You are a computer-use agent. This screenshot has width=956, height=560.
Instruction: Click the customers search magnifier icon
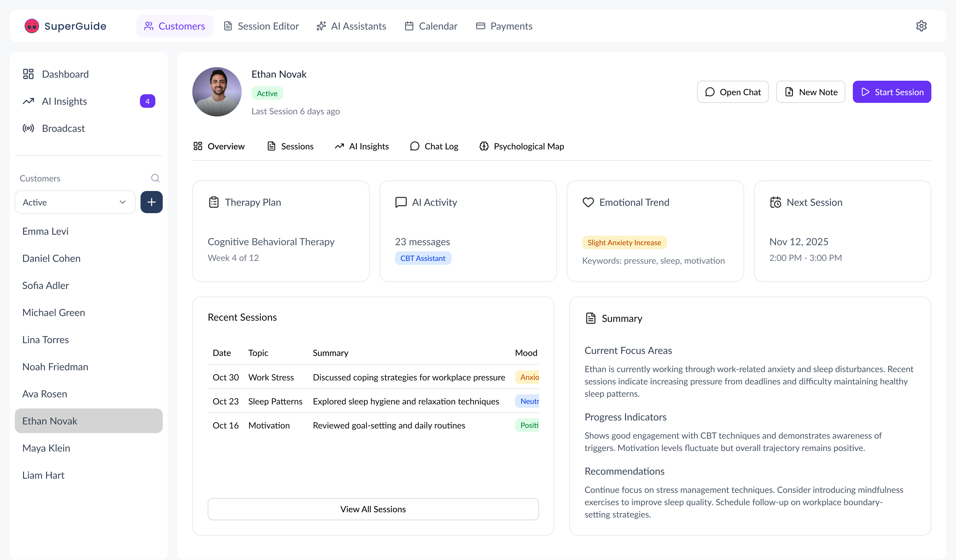[155, 178]
